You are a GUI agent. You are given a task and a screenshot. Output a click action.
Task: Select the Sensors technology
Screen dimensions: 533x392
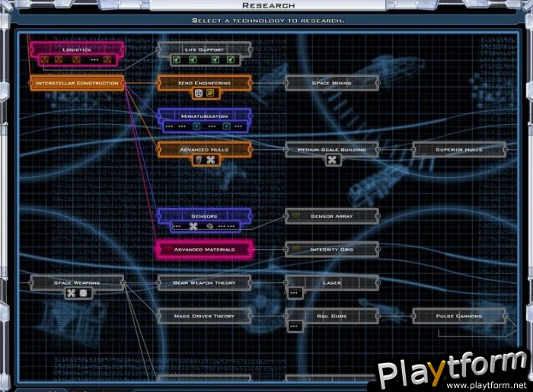(204, 215)
